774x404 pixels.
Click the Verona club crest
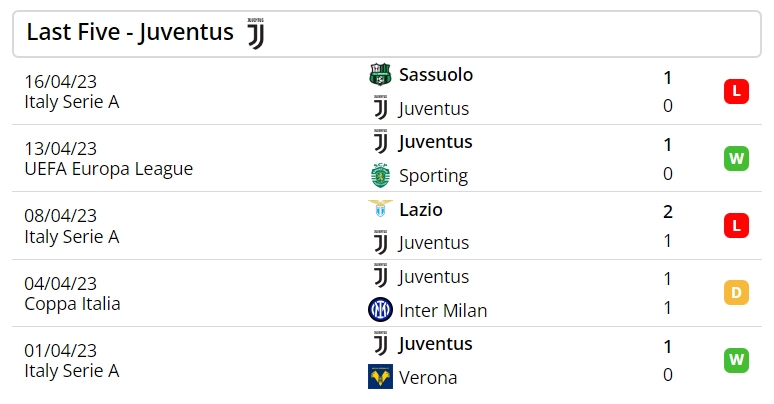point(380,377)
